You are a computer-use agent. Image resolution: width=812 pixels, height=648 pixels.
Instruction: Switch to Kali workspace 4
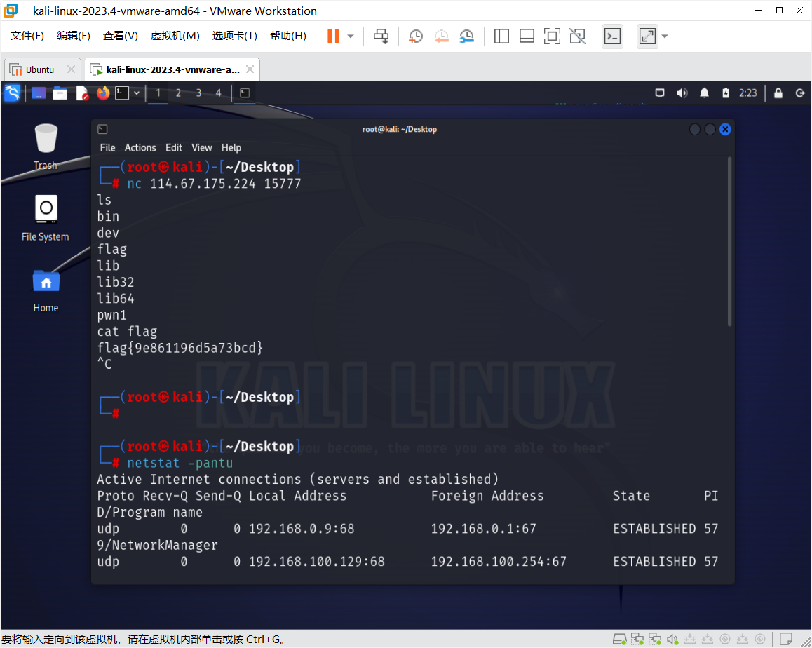218,93
